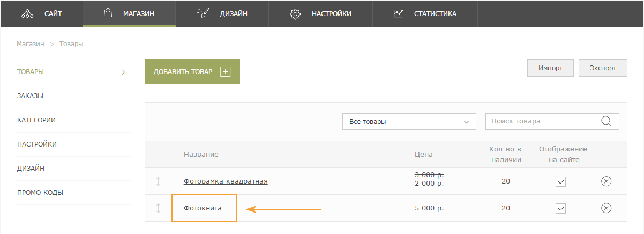Click the price 2 000 р.
Image resolution: width=644 pixels, height=234 pixels.
tap(430, 184)
